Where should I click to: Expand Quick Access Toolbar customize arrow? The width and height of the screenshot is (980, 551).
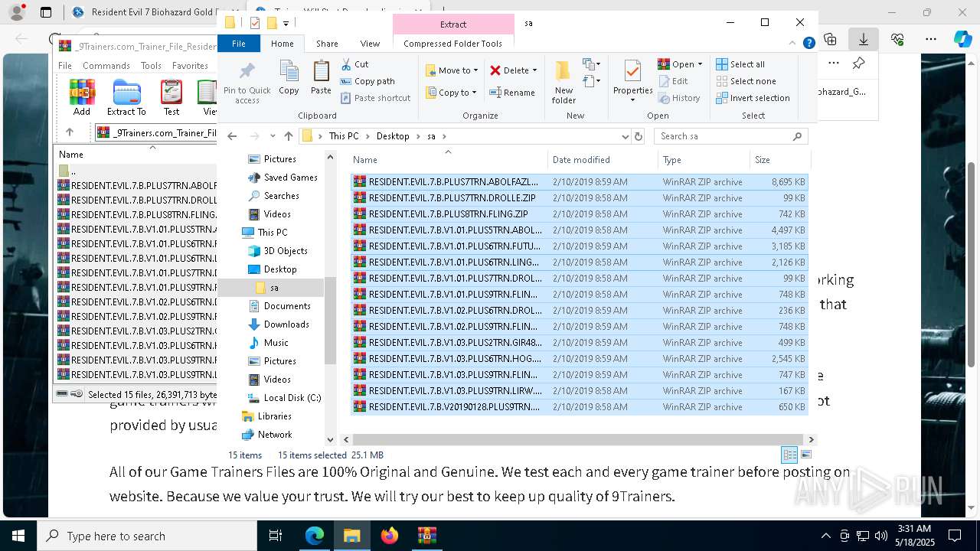pos(286,24)
